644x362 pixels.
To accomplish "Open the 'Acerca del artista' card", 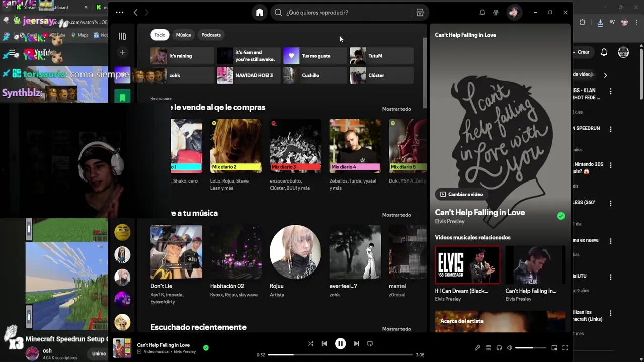I will (500, 322).
